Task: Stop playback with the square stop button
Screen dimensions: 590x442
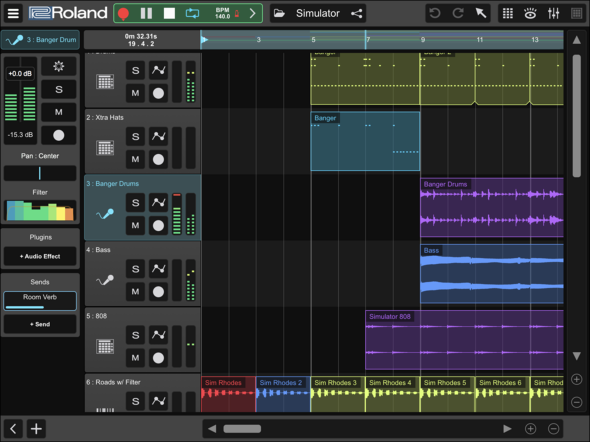Action: (169, 14)
